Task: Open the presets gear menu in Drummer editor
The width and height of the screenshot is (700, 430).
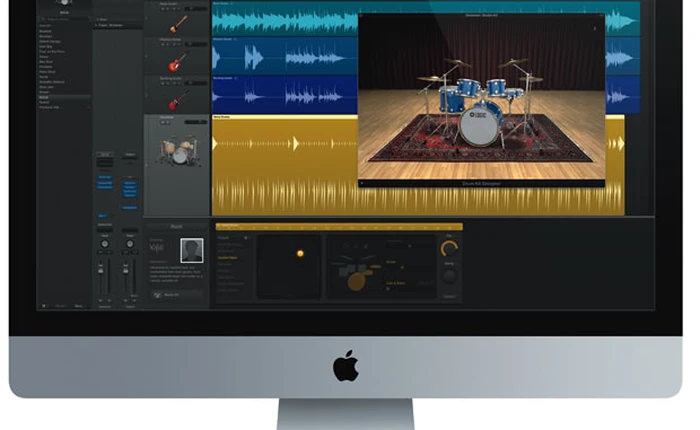Action: pyautogui.click(x=246, y=238)
